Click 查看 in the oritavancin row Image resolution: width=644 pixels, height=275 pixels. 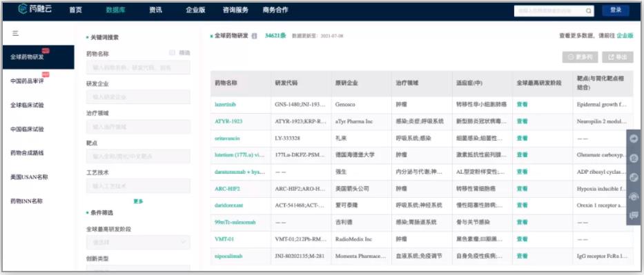coord(522,138)
